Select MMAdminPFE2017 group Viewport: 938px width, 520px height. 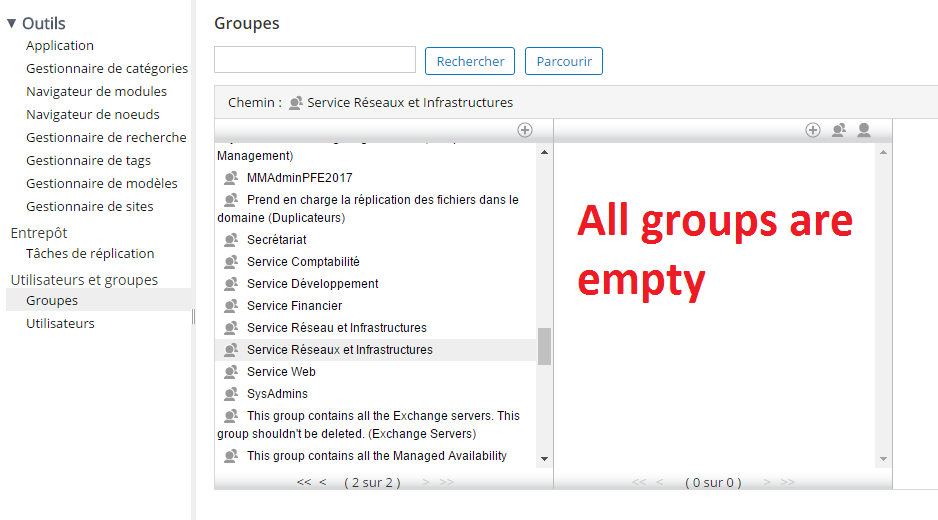tap(300, 178)
